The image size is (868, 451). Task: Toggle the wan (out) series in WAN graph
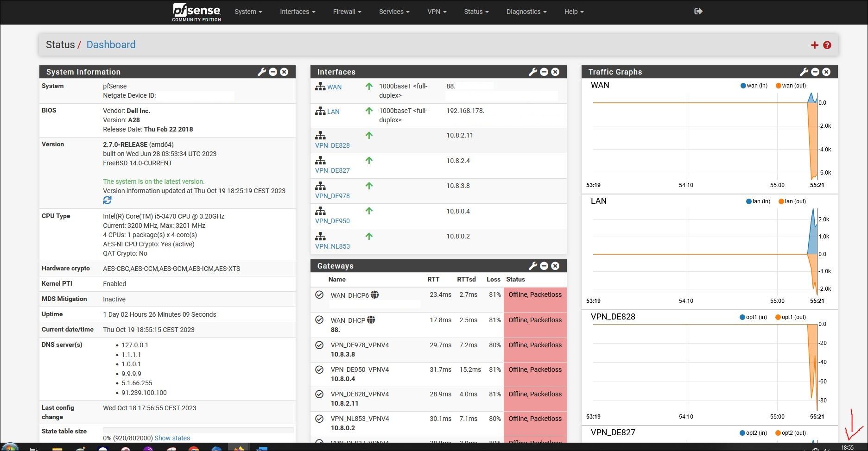click(x=791, y=86)
